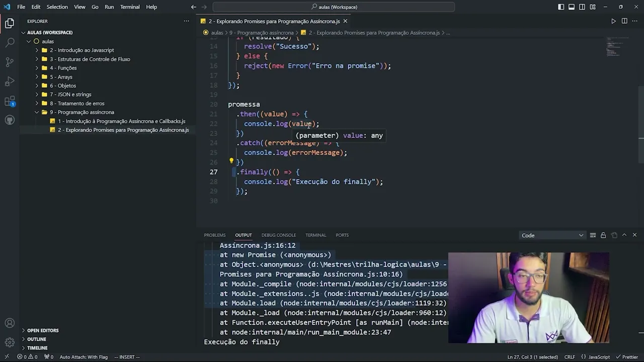Expand the Outline section
Viewport: 644px width, 362px height.
coord(36,339)
